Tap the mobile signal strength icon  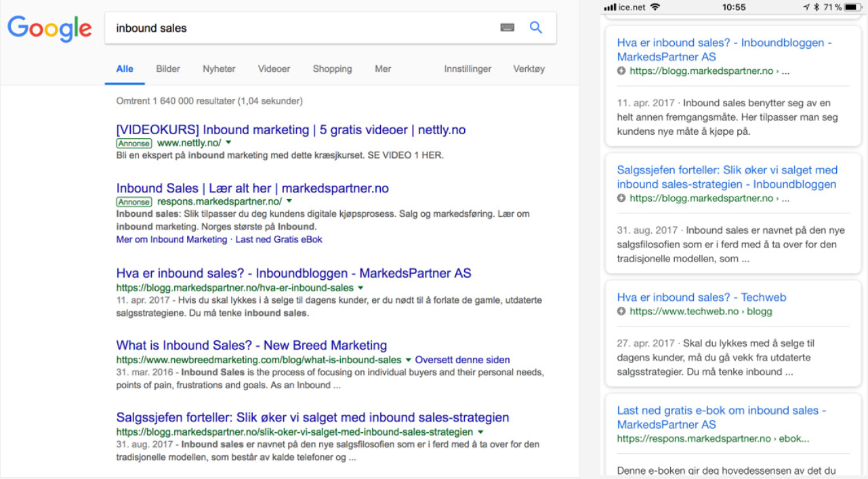tap(610, 7)
